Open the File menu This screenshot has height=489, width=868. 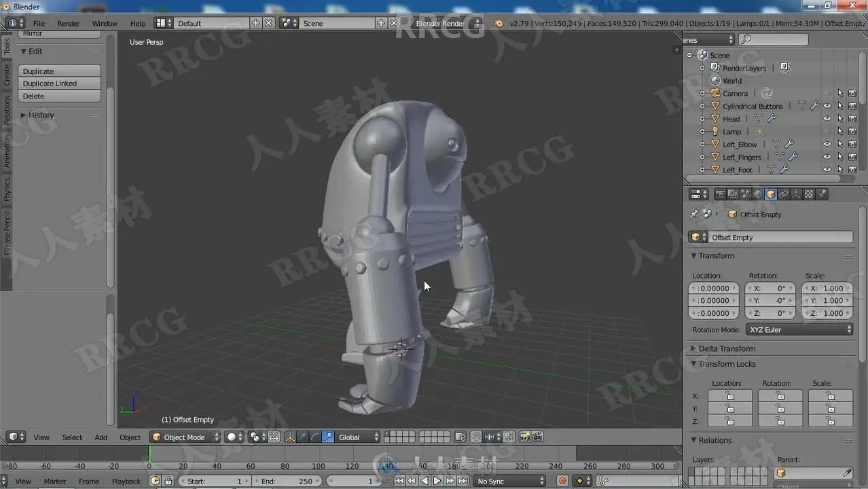point(39,23)
